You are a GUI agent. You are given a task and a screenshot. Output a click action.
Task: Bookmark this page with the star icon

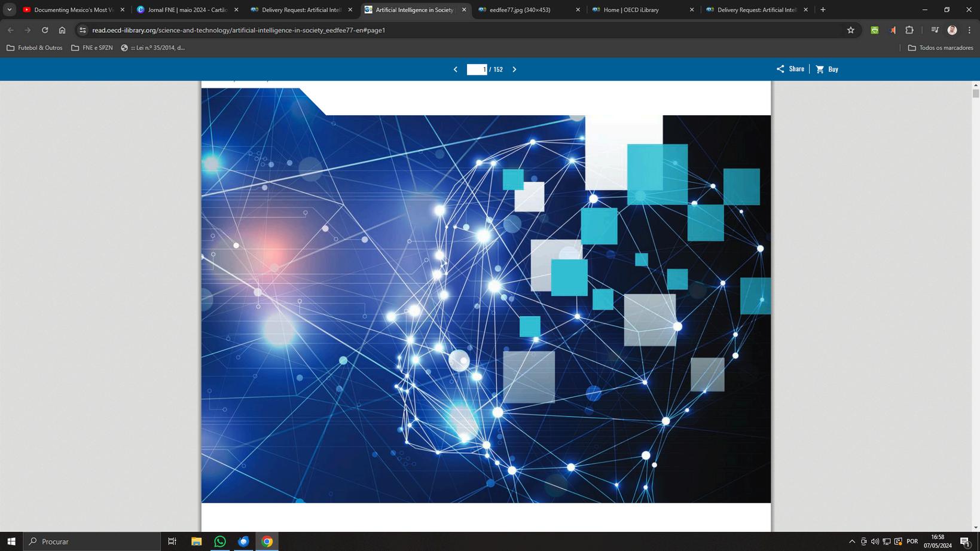851,30
